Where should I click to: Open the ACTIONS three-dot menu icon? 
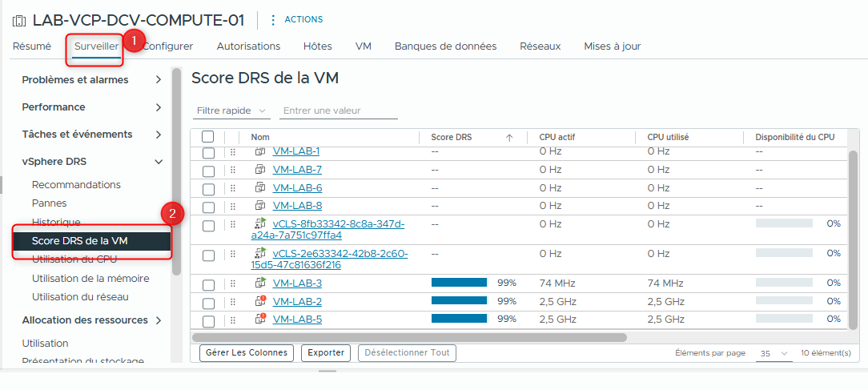[272, 20]
